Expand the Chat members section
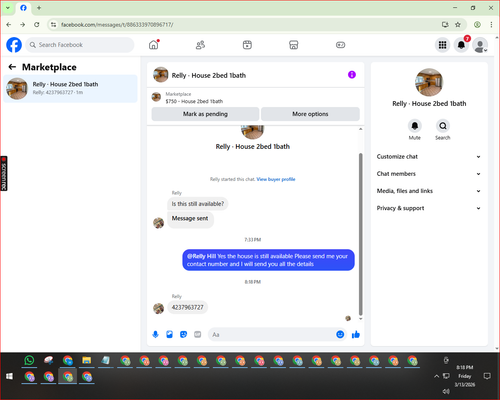 (429, 174)
